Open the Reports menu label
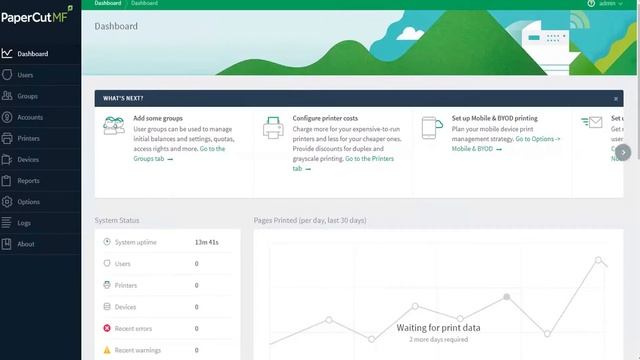The image size is (640, 360). pos(29,181)
